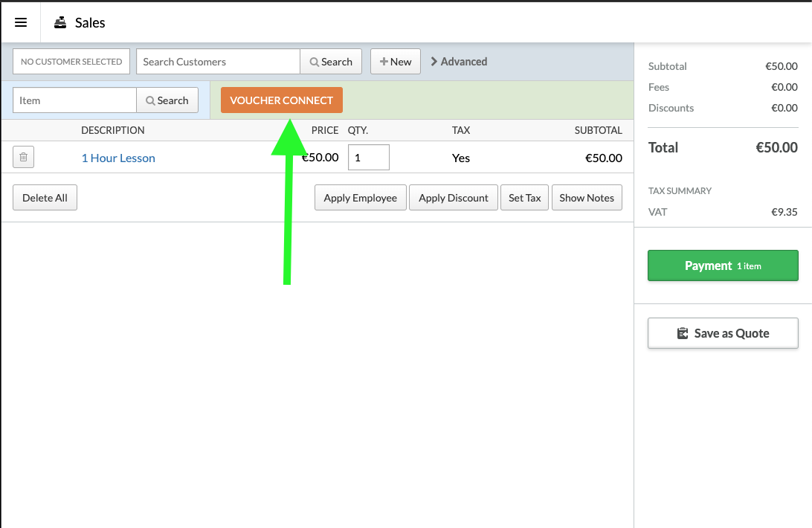Image resolution: width=812 pixels, height=528 pixels.
Task: Open the hamburger navigation menu
Action: [21, 22]
